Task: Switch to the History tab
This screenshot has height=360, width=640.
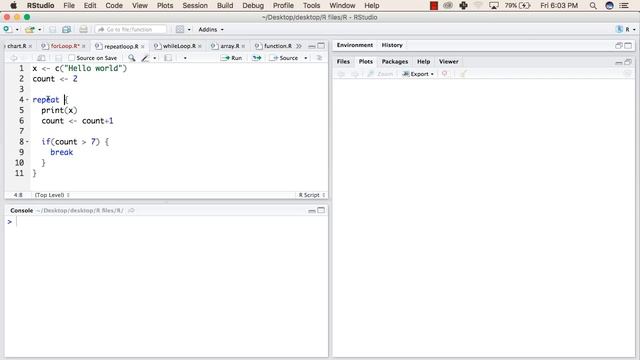Action: pyautogui.click(x=392, y=45)
